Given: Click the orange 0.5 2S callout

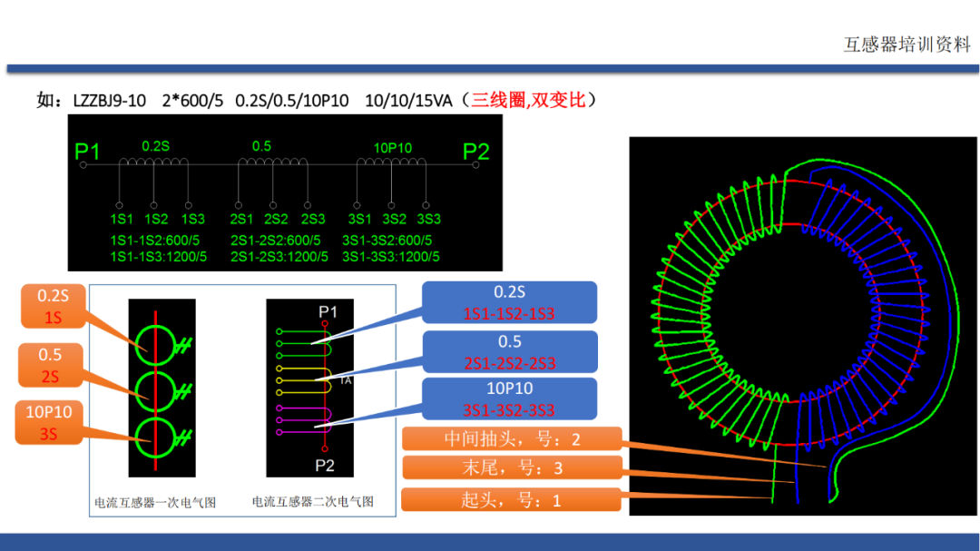Looking at the screenshot, I should pos(49,365).
